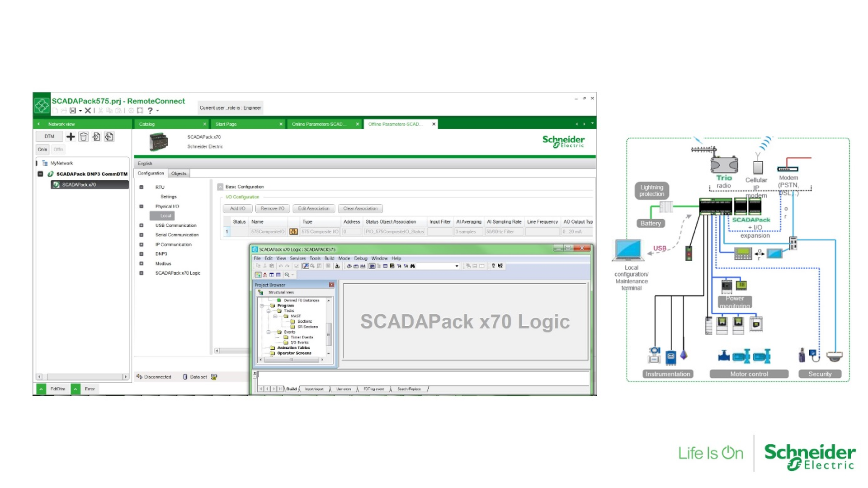868x488 pixels.
Task: Toggle the DTM view button
Action: coord(49,136)
